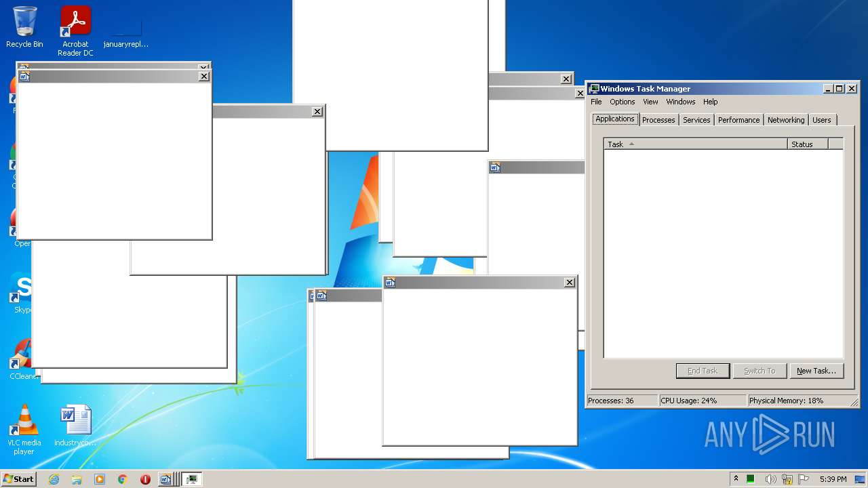
Task: Open the network tray icon
Action: click(787, 479)
